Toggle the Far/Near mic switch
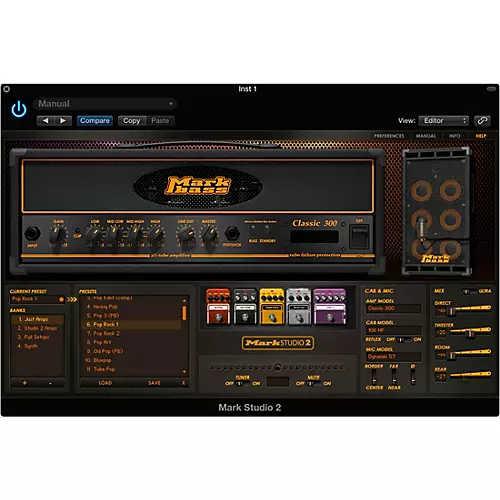Screen dimensions: 500x500 tap(394, 377)
